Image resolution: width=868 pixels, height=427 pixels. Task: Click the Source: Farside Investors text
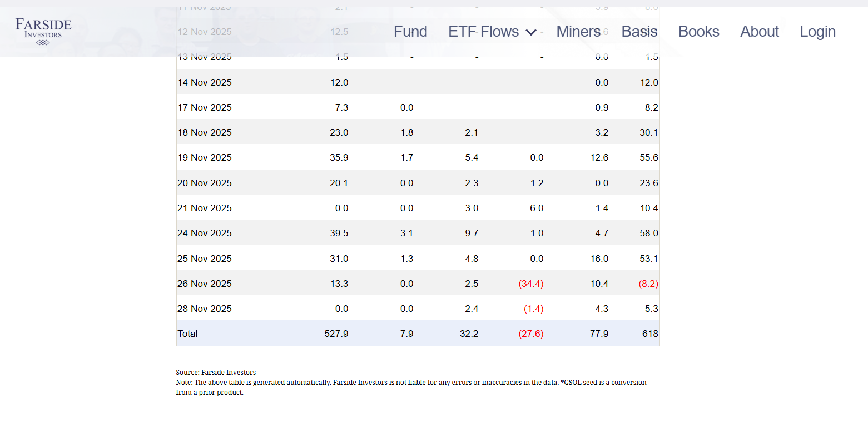pyautogui.click(x=216, y=372)
